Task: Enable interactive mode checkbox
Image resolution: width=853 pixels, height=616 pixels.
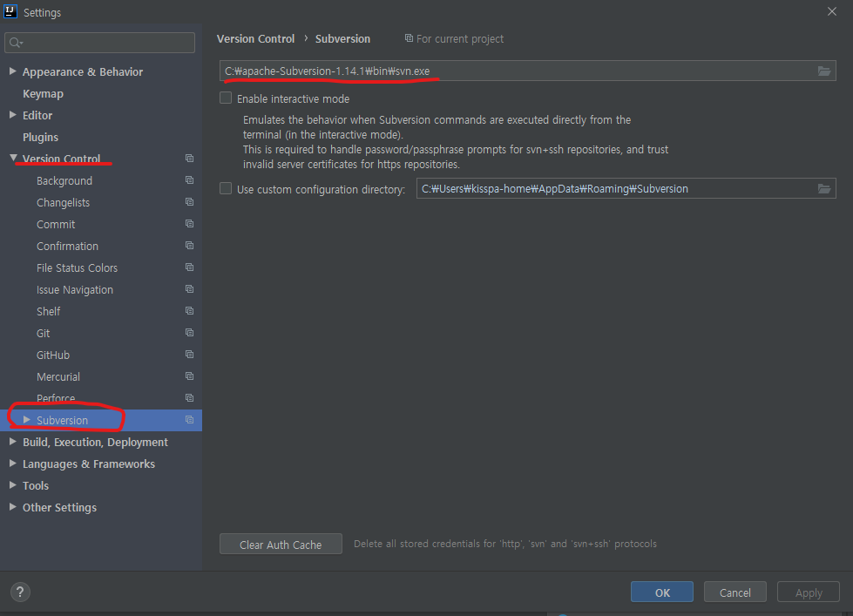Action: click(225, 98)
